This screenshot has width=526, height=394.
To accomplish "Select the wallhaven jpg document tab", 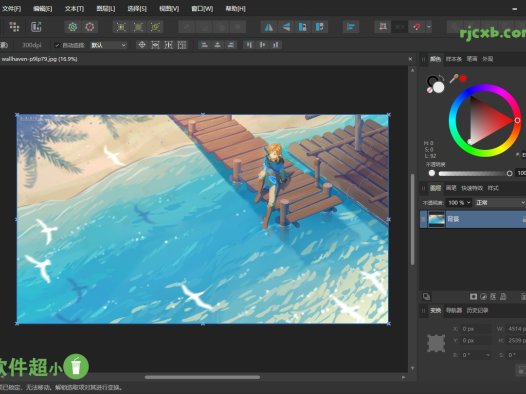I will [39, 59].
